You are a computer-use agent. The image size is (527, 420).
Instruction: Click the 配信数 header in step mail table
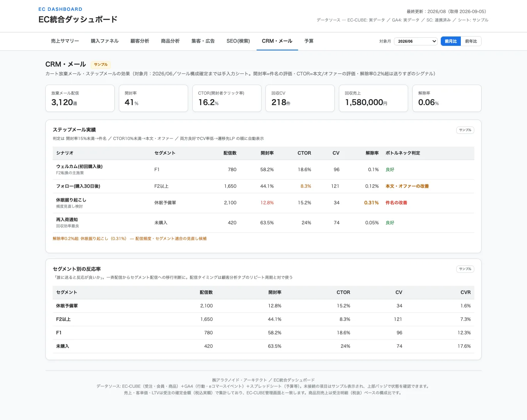tap(230, 153)
